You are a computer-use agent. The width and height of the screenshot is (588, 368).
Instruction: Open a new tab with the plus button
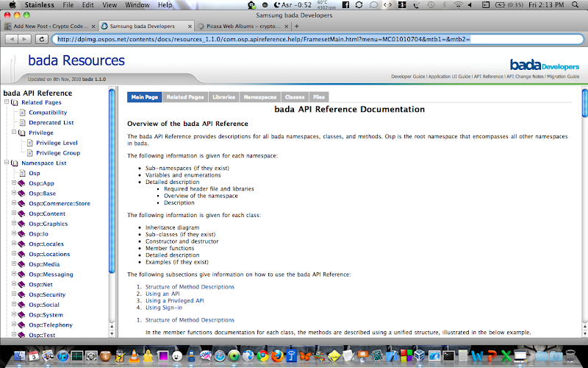point(297,26)
